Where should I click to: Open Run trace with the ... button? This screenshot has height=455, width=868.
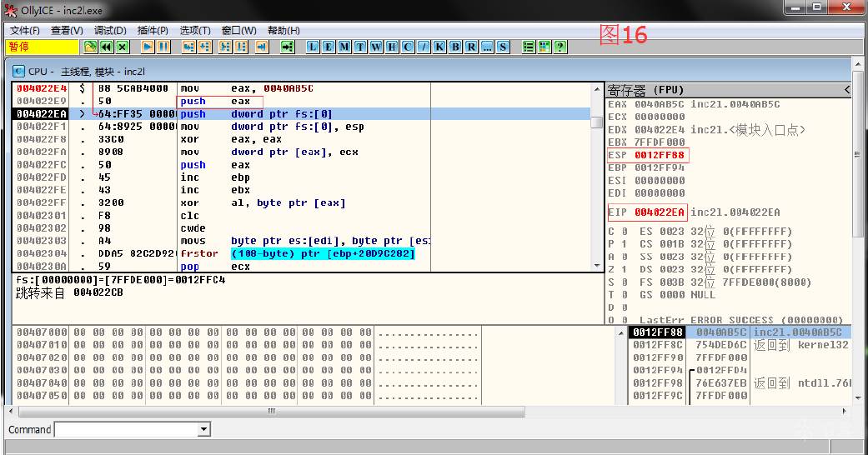[487, 47]
